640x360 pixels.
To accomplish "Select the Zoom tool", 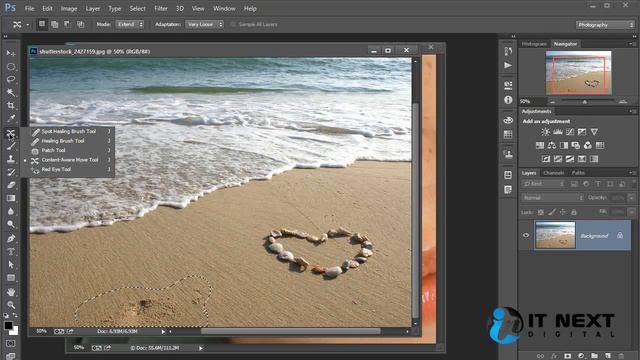I will click(11, 305).
